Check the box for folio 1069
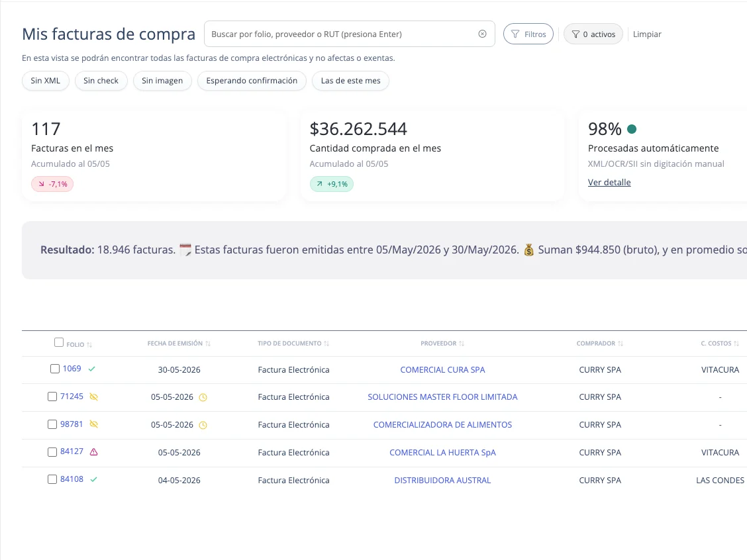Viewport: 747px width, 560px height. [55, 369]
